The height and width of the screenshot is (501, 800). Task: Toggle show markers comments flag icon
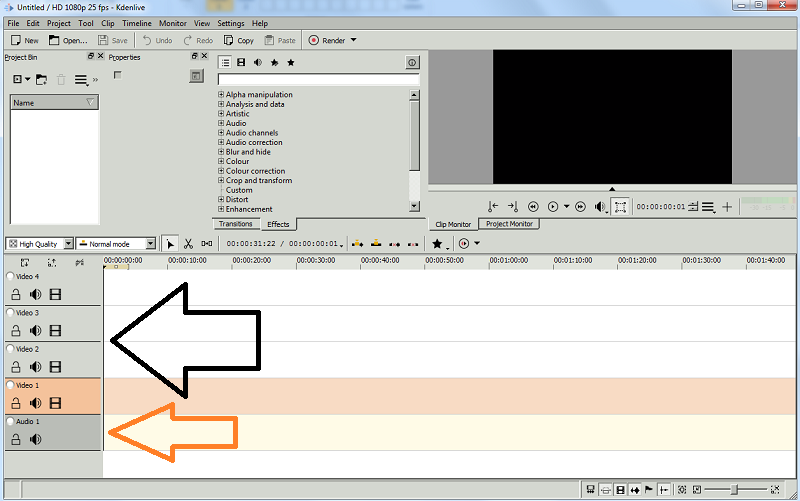coord(649,490)
